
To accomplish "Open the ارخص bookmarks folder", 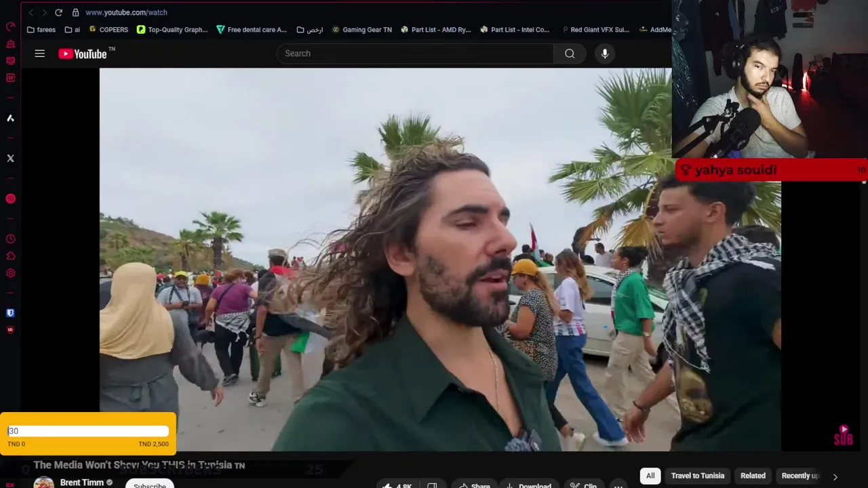I will pyautogui.click(x=311, y=30).
